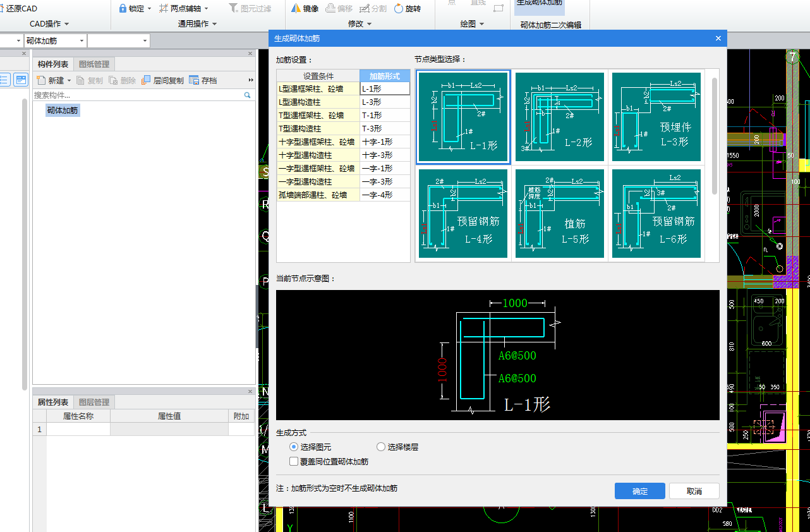Close the 属性列表 panel with X
The width and height of the screenshot is (810, 532).
pyautogui.click(x=250, y=392)
